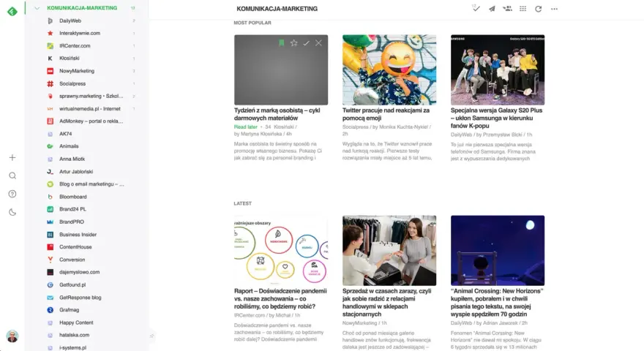The height and width of the screenshot is (351, 644).
Task: Open the Blog o email marketingu feed
Action: coord(91,184)
